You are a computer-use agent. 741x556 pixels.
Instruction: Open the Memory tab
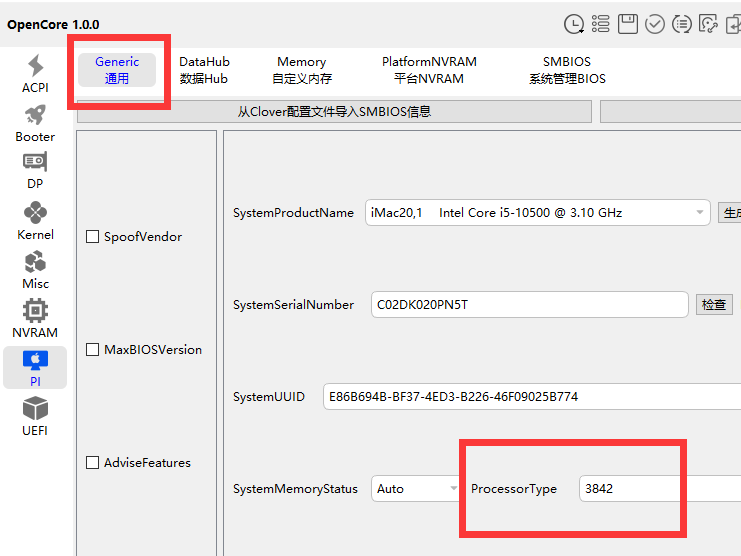click(x=302, y=70)
